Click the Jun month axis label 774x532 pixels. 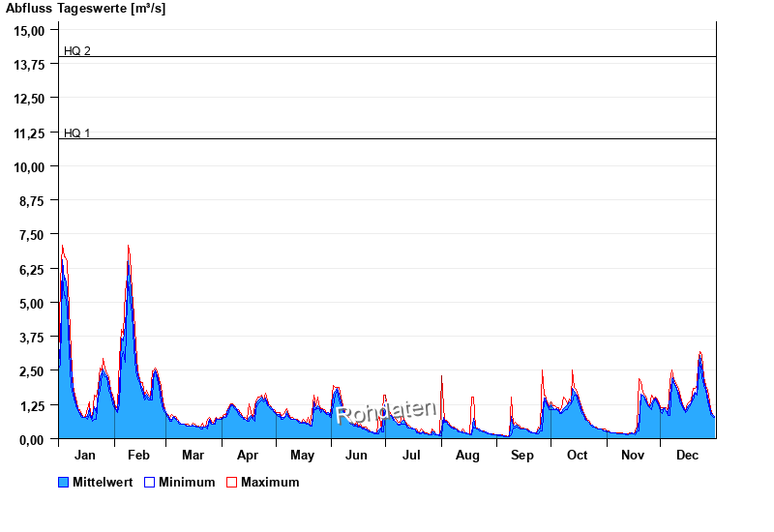click(x=357, y=455)
